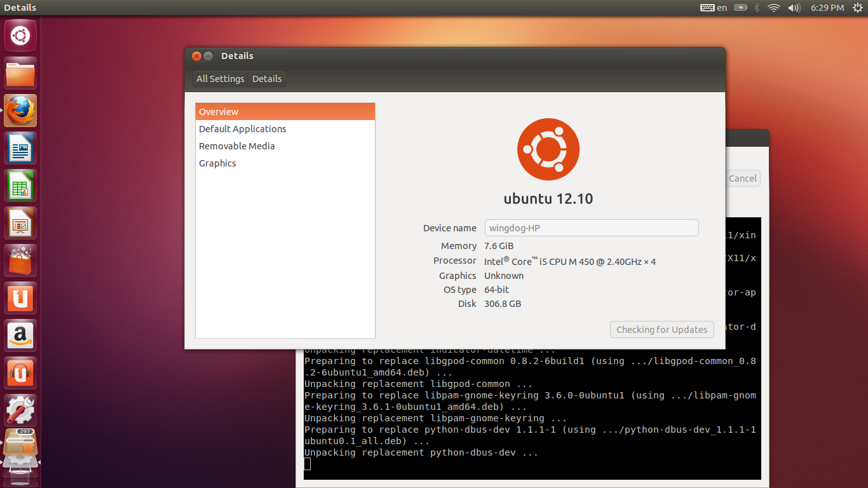Open the Graphics section
868x488 pixels.
(285, 163)
